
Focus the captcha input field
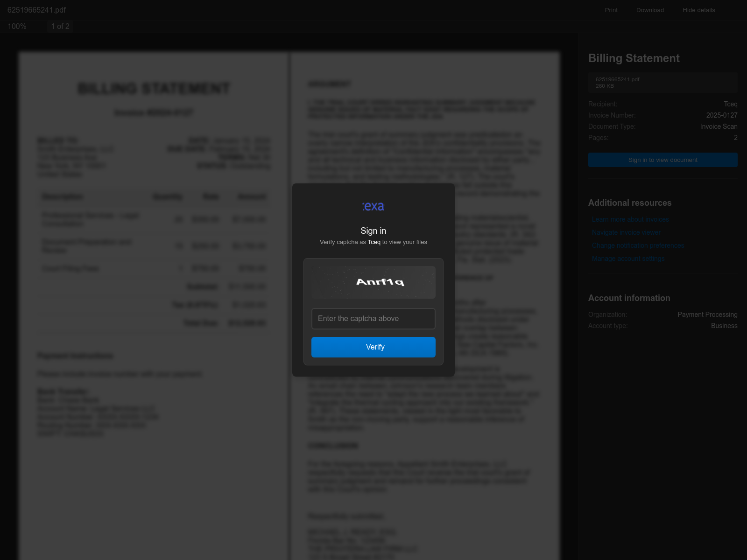373,319
